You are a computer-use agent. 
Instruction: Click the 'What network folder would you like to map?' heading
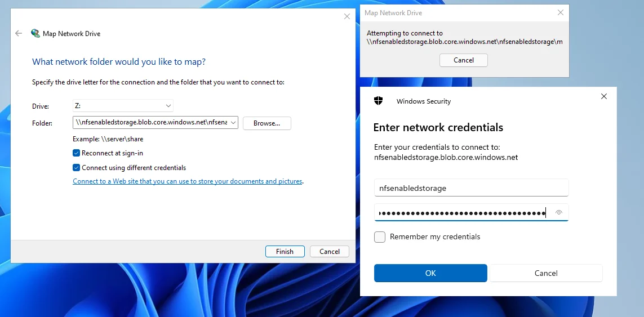(119, 62)
